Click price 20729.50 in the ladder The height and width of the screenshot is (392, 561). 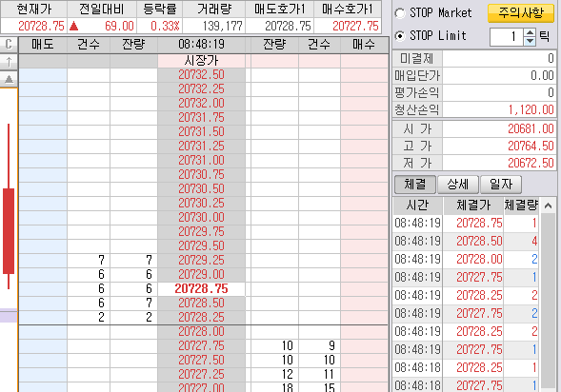[201, 246]
